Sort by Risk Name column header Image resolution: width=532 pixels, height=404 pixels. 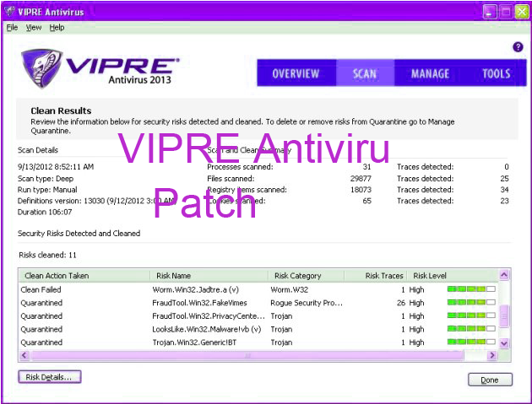pyautogui.click(x=209, y=276)
